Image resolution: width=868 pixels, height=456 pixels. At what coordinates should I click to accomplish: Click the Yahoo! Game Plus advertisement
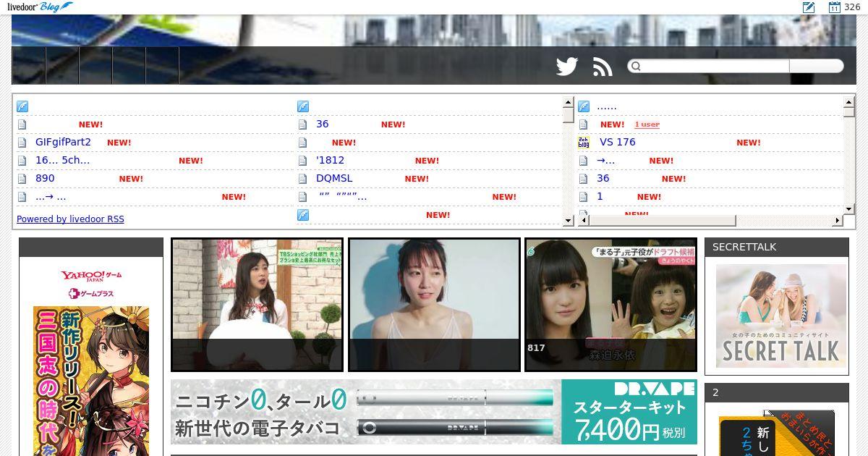point(91,362)
